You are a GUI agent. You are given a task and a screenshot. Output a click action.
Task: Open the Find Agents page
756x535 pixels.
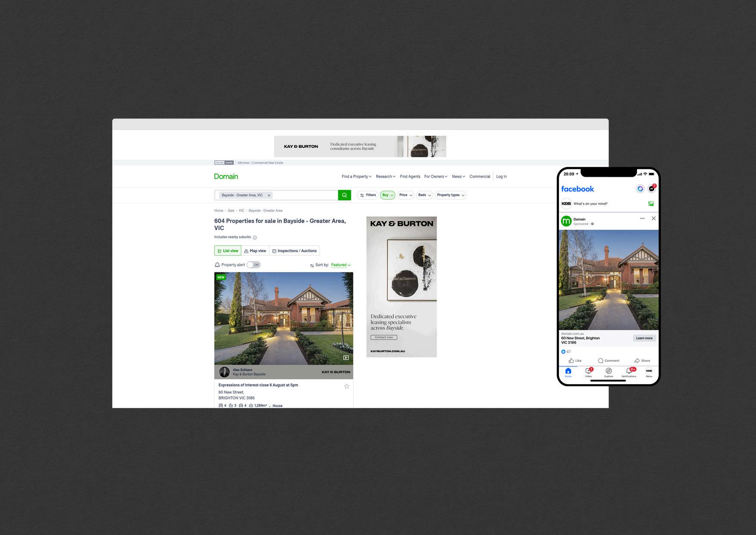tap(410, 176)
